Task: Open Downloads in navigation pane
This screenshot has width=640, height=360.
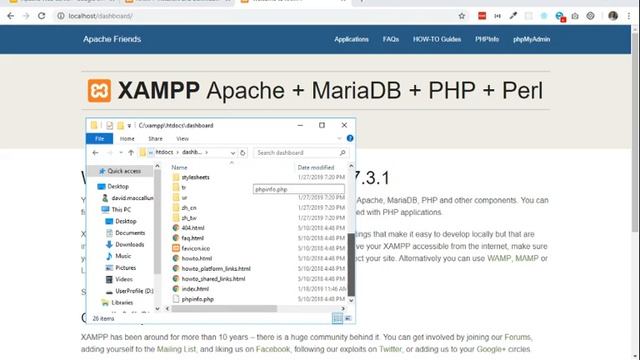Action: (x=129, y=244)
